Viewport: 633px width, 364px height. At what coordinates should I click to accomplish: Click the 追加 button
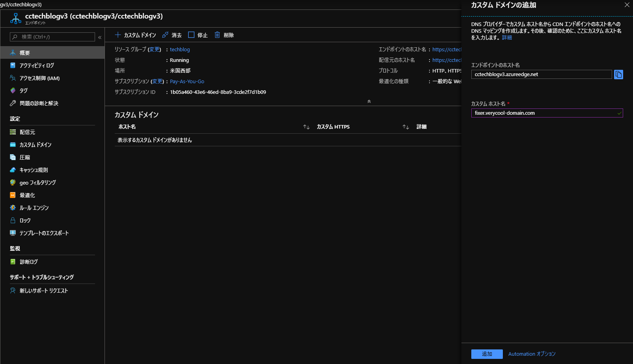(487, 354)
